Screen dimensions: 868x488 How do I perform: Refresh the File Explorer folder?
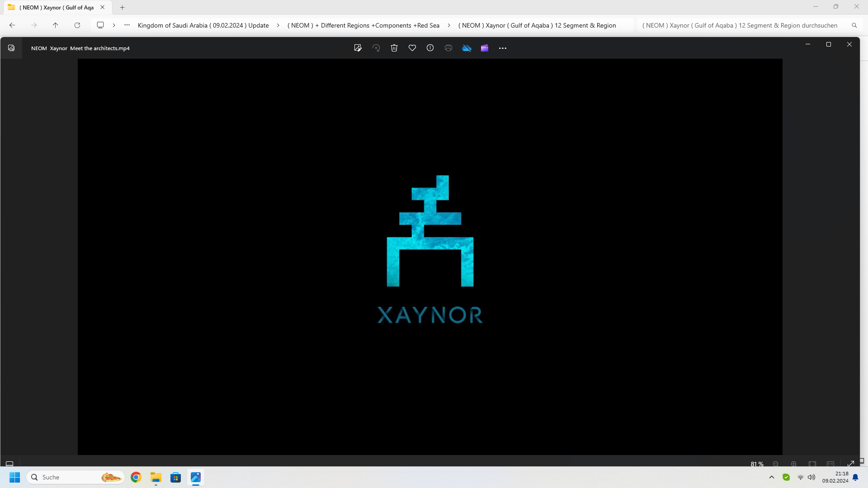coord(77,25)
